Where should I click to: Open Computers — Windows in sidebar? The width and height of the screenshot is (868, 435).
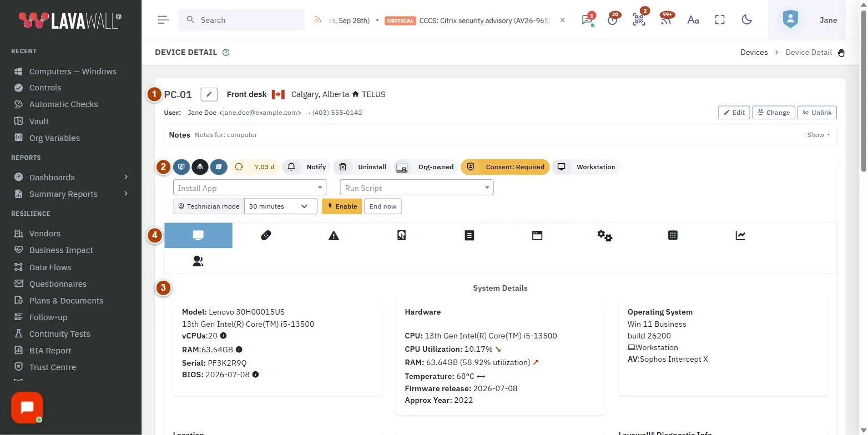coord(72,72)
